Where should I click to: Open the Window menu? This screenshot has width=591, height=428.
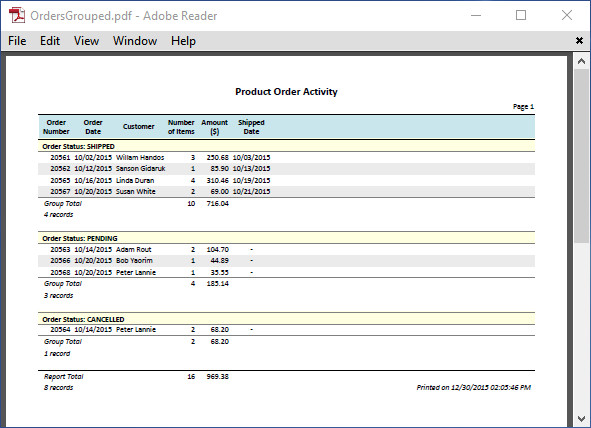(135, 41)
